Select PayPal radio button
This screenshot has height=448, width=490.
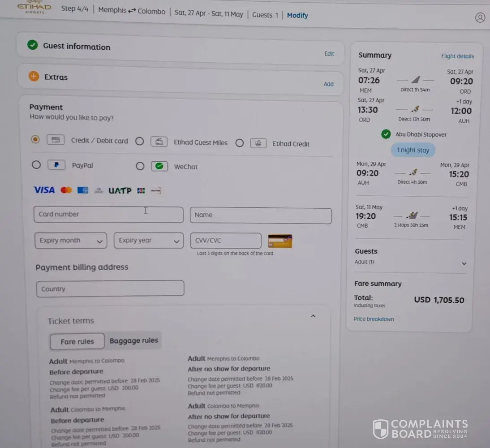36,164
